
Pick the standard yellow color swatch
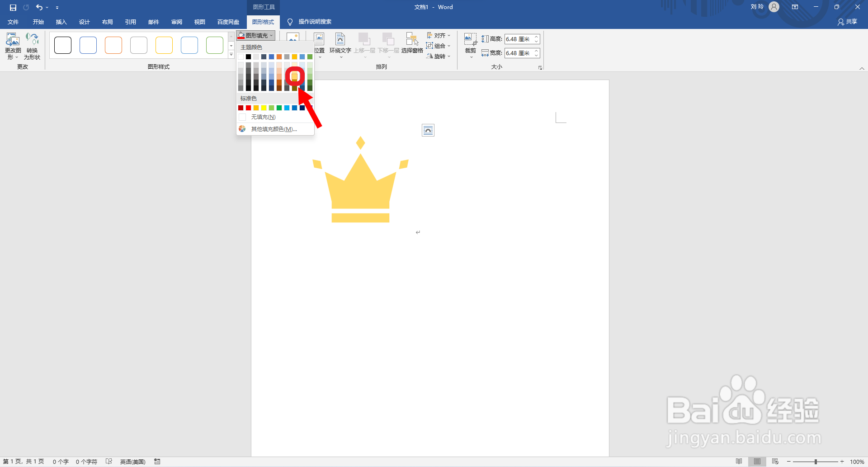[264, 108]
